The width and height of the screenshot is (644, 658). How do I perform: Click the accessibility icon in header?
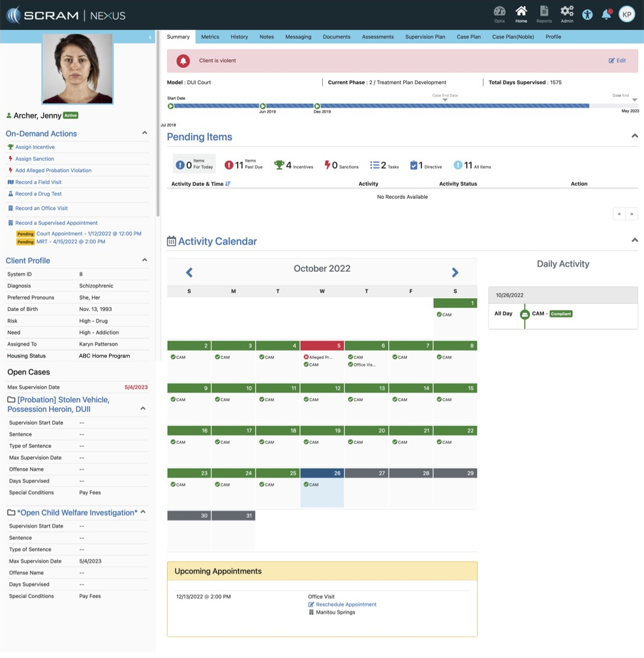587,14
